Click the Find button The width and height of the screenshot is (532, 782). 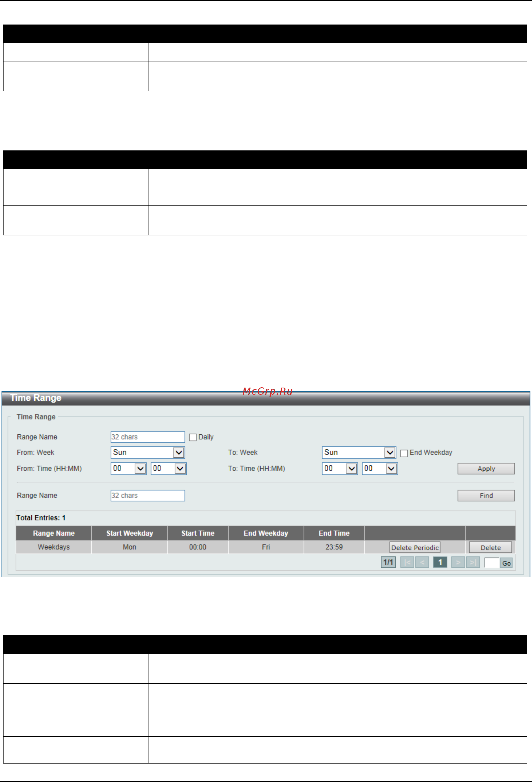pyautogui.click(x=486, y=496)
